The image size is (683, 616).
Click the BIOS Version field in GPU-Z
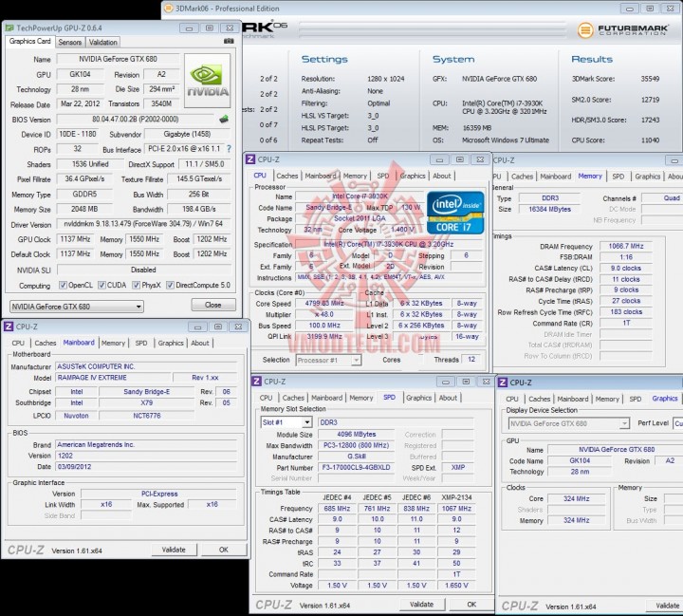click(136, 119)
